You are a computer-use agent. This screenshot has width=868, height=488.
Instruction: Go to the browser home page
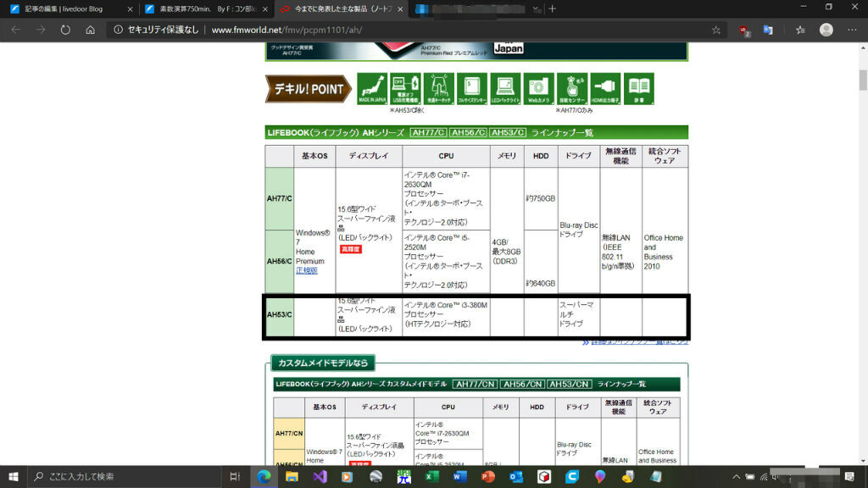[x=90, y=30]
